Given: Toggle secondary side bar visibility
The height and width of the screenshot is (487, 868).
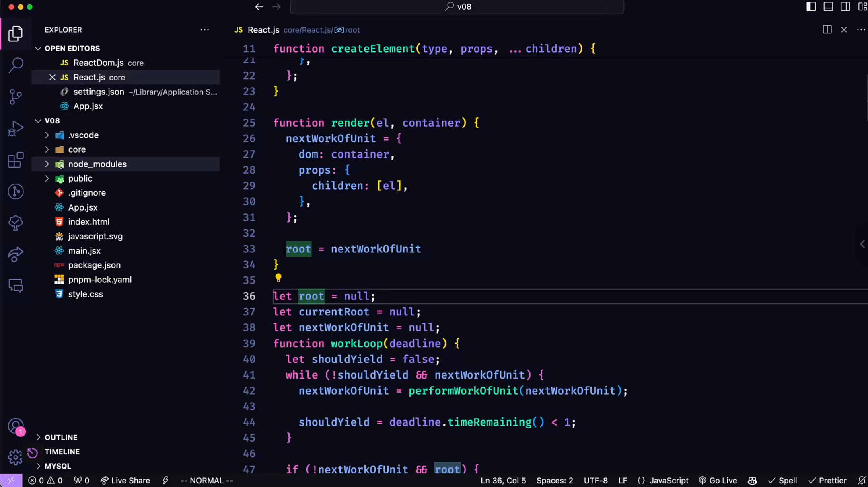Looking at the screenshot, I should point(845,7).
